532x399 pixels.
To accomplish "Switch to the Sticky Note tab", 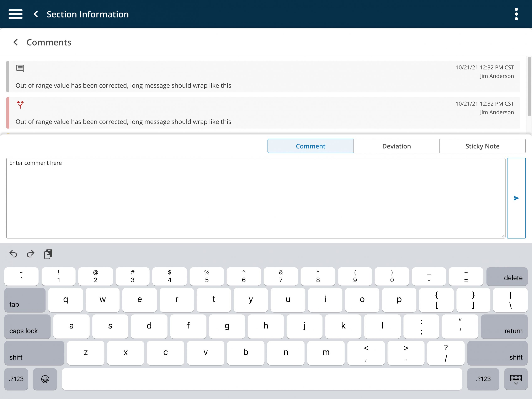I will click(482, 146).
